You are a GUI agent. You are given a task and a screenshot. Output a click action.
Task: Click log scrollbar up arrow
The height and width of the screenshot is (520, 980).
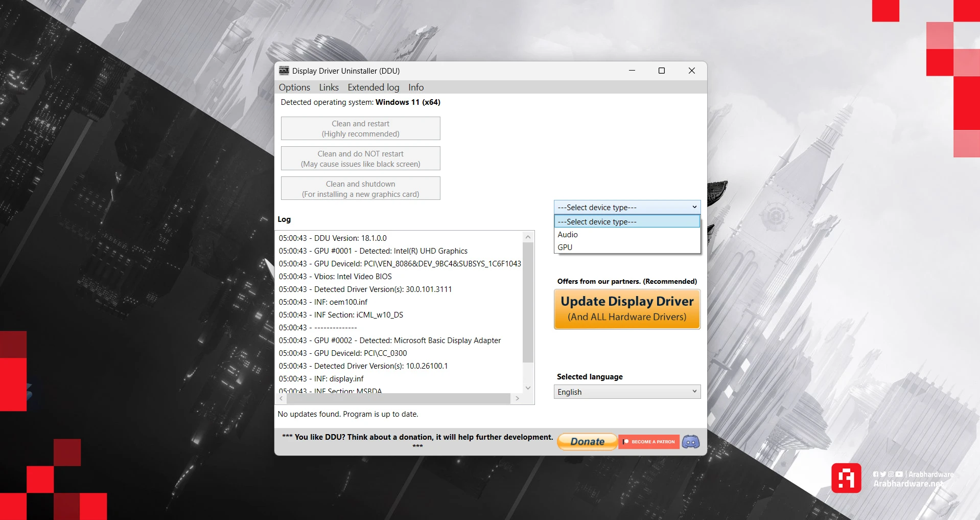(x=528, y=237)
